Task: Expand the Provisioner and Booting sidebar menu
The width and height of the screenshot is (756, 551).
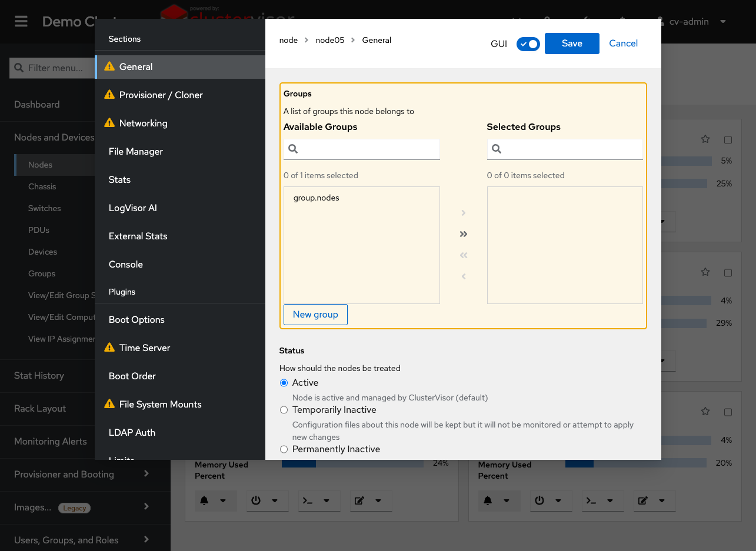Action: 85,474
